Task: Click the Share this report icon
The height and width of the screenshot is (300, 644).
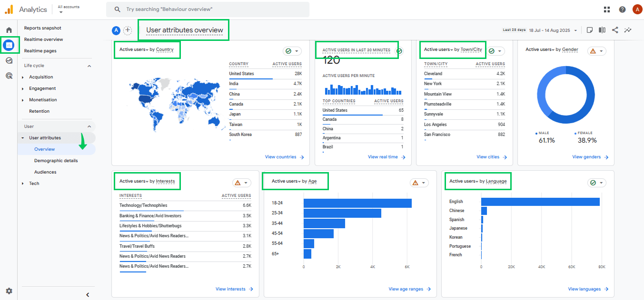Action: click(x=615, y=30)
